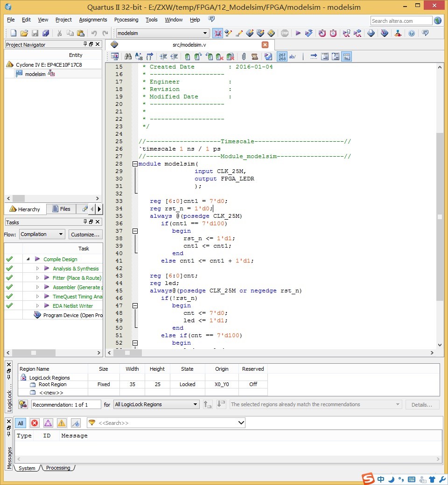
Task: Click the Stop Processing icon
Action: (285, 33)
